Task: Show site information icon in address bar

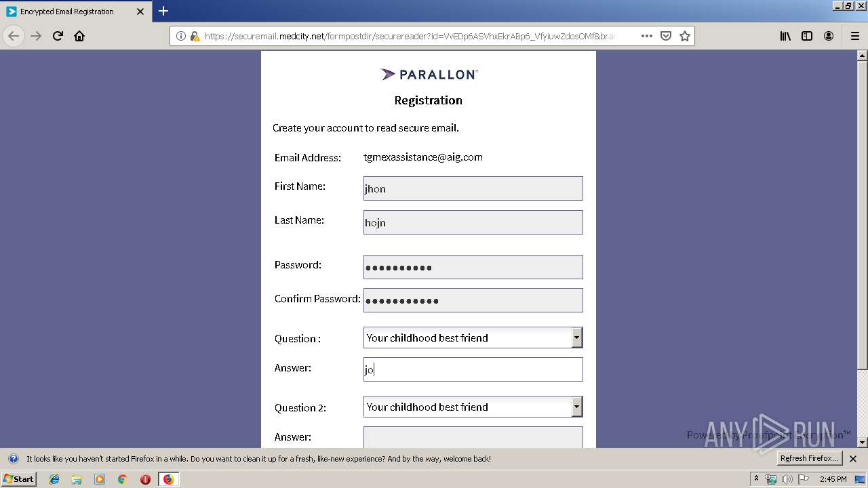Action: [181, 36]
